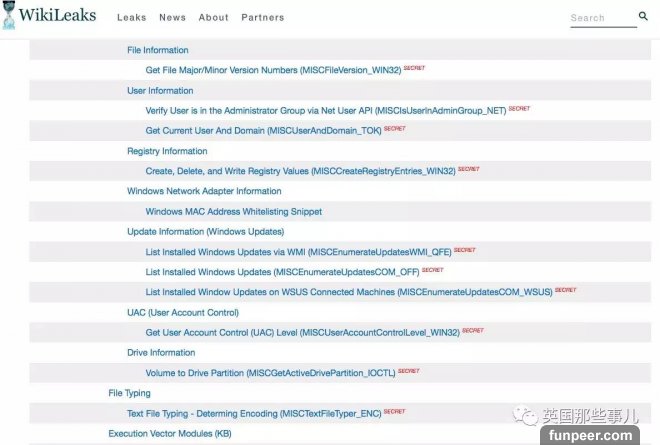Go to the About page

pos(213,18)
